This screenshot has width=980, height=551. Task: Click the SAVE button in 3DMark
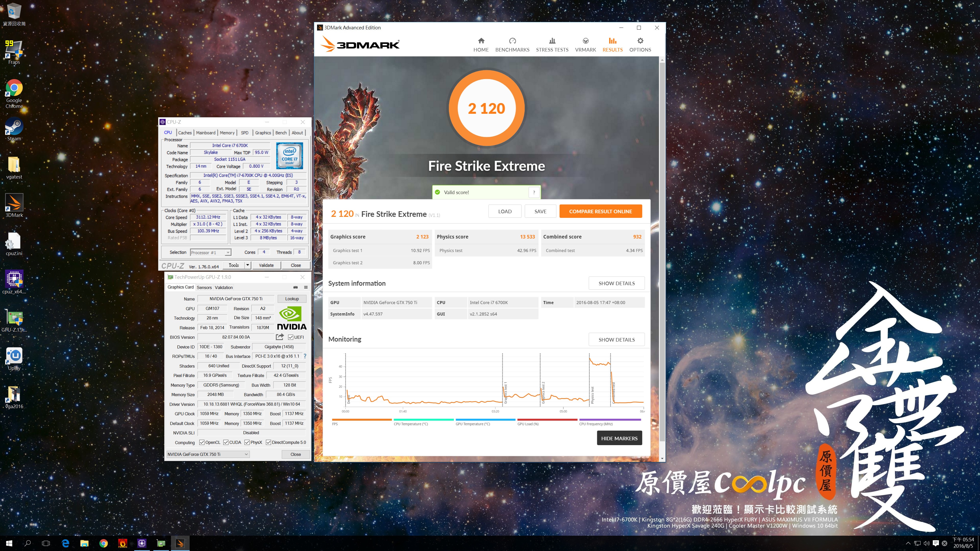pyautogui.click(x=540, y=211)
